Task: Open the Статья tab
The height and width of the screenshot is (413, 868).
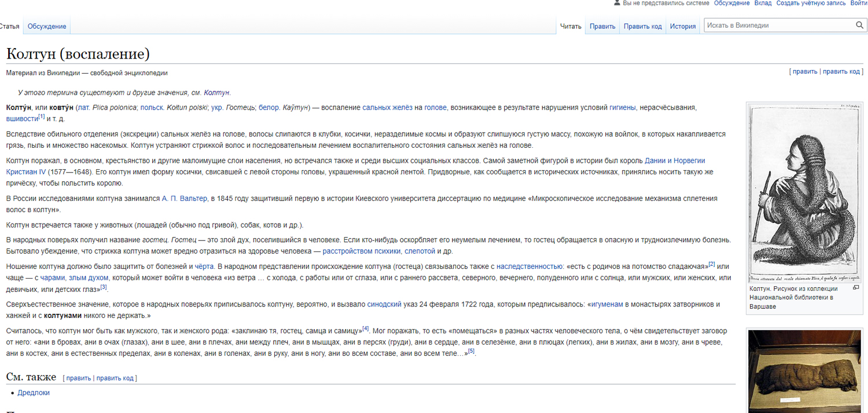Action: 9,26
